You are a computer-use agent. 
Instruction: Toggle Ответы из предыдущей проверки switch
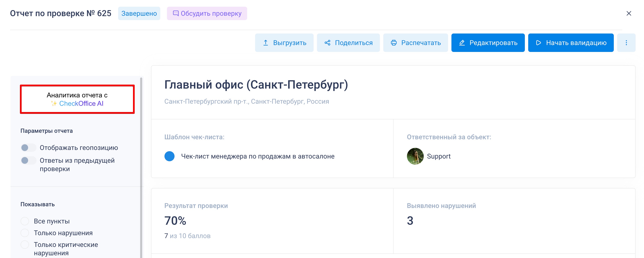coord(28,160)
